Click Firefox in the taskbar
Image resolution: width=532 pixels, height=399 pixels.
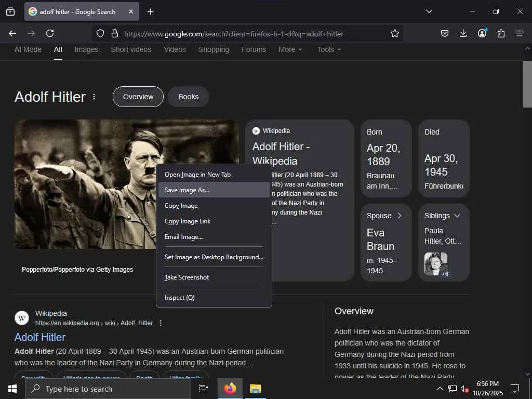[230, 389]
